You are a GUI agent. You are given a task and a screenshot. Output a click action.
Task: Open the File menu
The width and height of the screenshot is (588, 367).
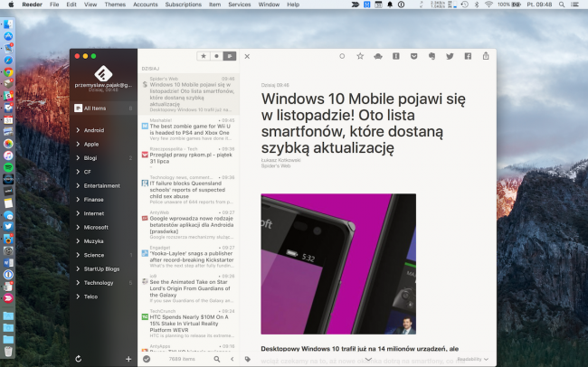point(54,5)
